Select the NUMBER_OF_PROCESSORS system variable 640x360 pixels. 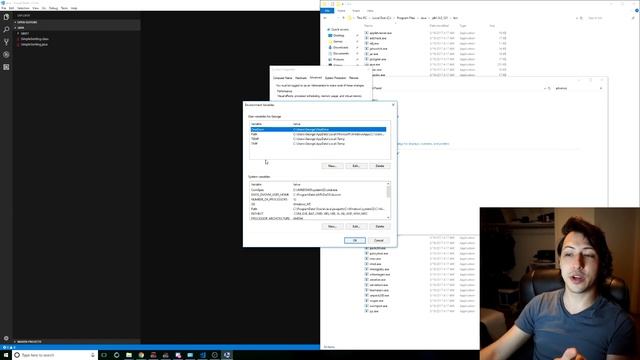tap(318, 200)
